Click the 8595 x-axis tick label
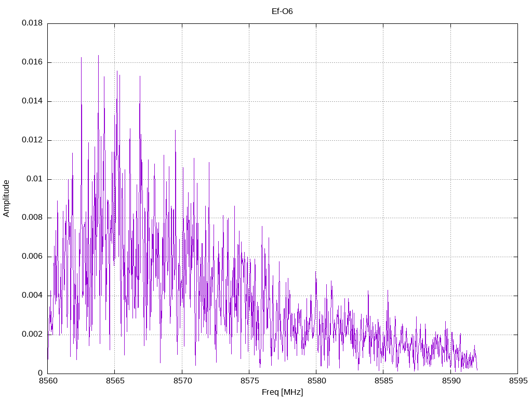Image resolution: width=532 pixels, height=399 pixels. pyautogui.click(x=518, y=381)
